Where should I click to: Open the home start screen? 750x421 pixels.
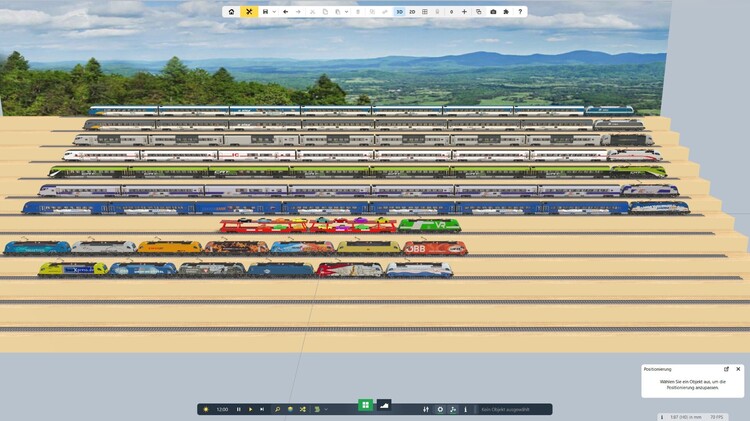232,11
